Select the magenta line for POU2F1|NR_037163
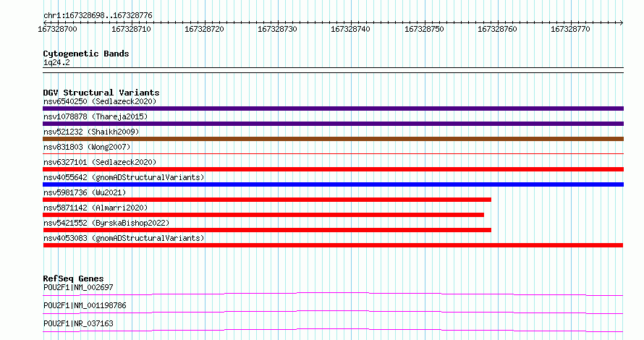Screen dimensions: 644x340 point(333,330)
